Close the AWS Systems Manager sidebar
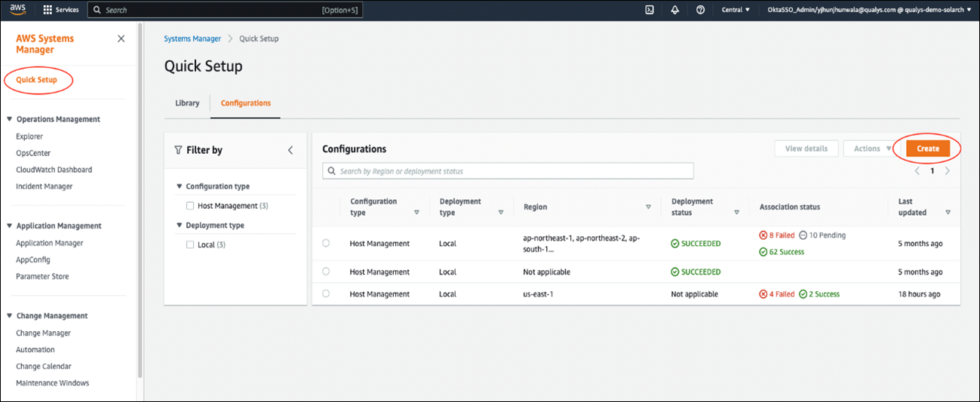The height and width of the screenshot is (402, 980). coord(121,38)
